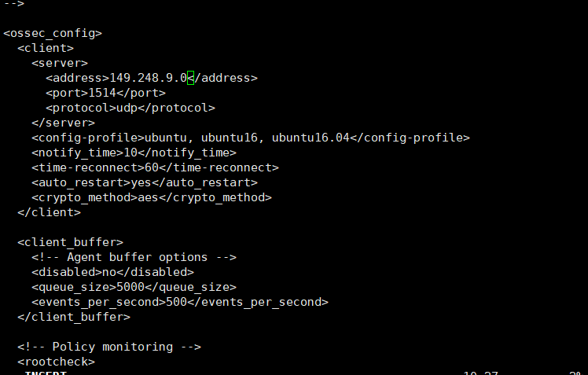Screen dimensions: 588x375
Task: Click the opening server tag
Action: click(x=60, y=63)
